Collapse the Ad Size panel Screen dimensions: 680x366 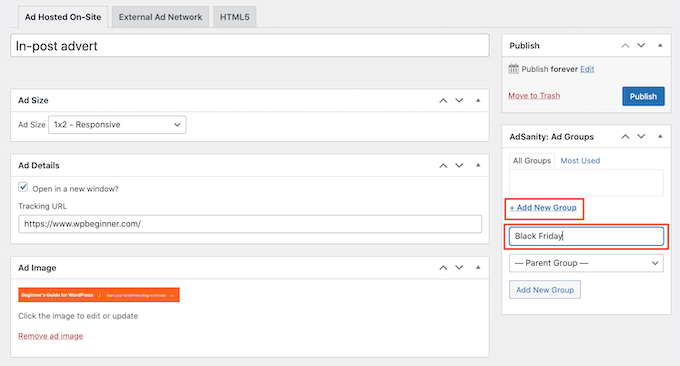click(478, 100)
